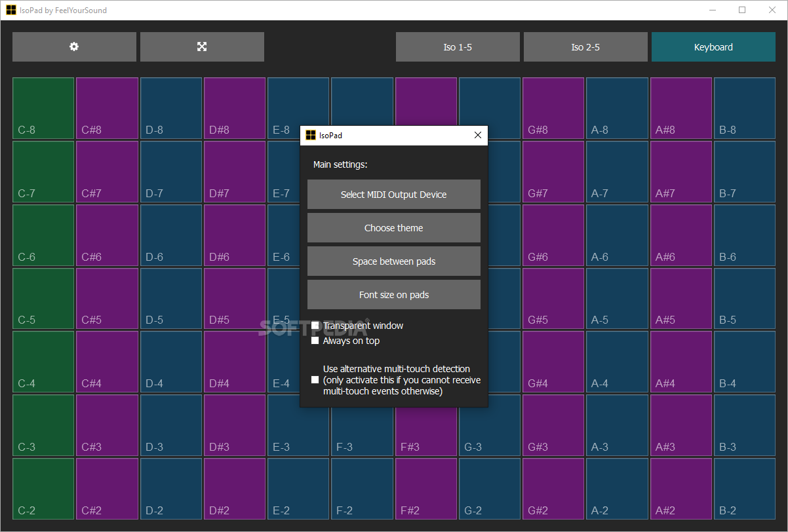Tap the D-8 pad
This screenshot has width=788, height=532.
pyautogui.click(x=171, y=108)
